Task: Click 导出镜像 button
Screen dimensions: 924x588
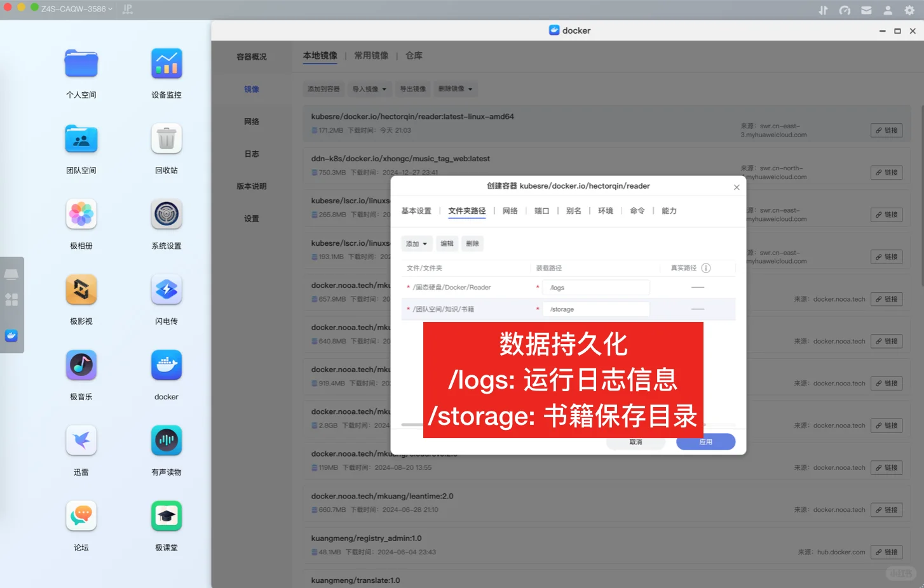Action: tap(413, 89)
